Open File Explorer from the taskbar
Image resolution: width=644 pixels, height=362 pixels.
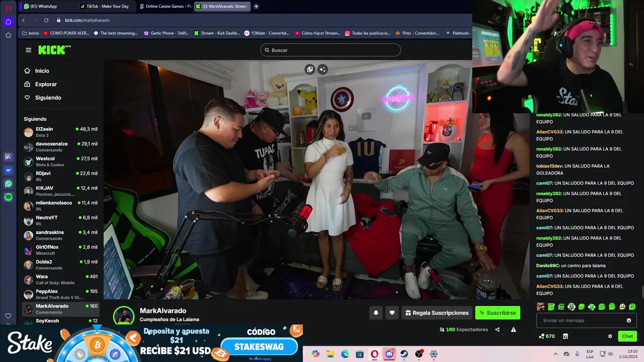coord(330,354)
